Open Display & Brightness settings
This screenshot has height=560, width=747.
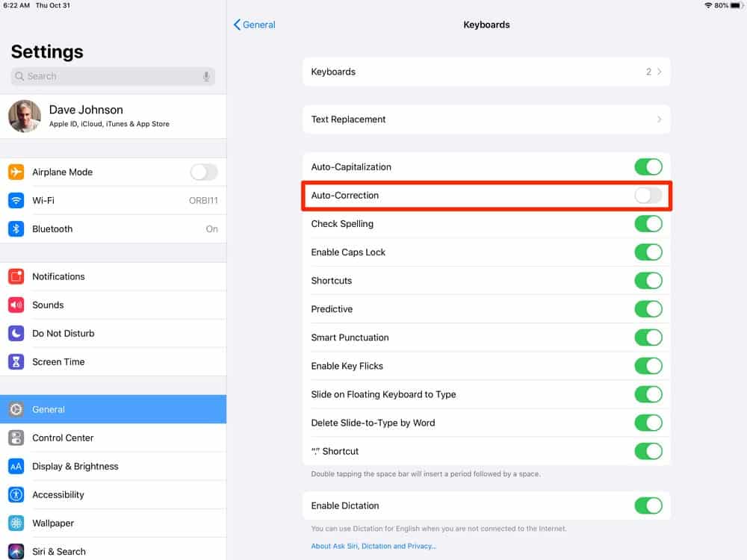[75, 466]
